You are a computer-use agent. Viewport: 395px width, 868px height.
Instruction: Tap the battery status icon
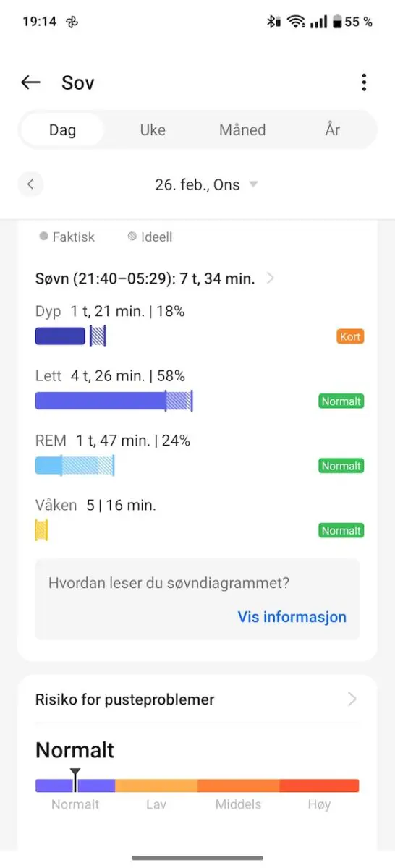click(336, 22)
